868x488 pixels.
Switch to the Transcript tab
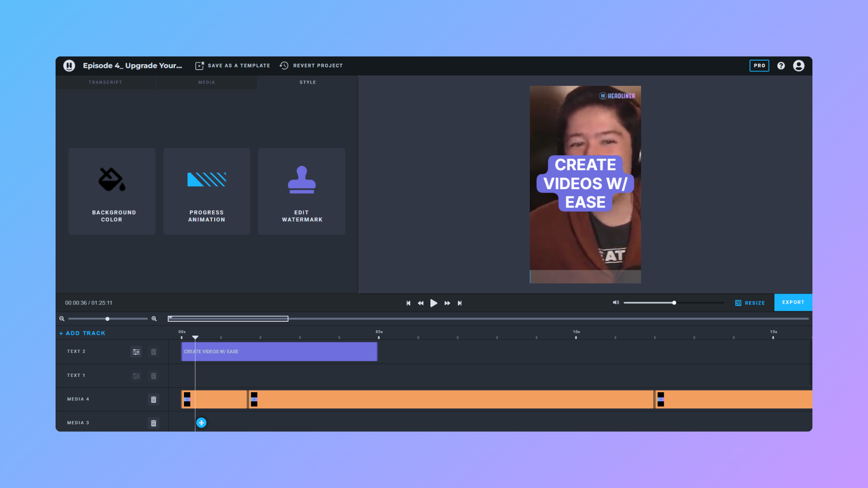[106, 82]
